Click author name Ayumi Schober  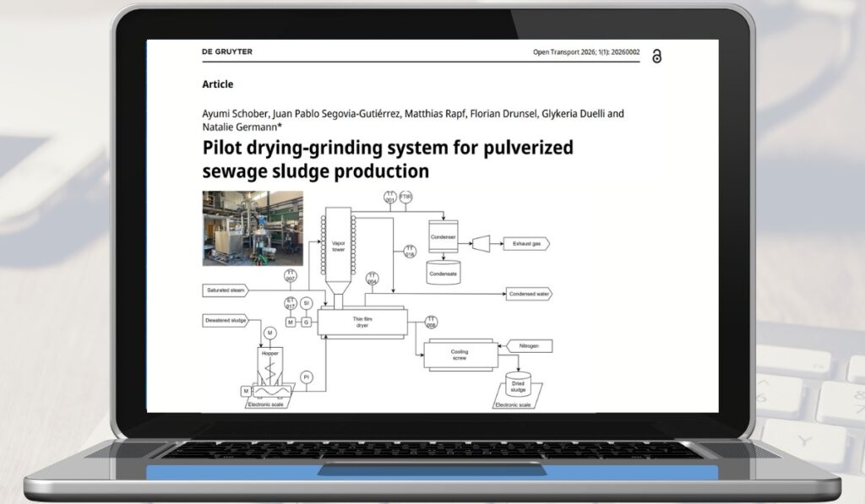(x=233, y=114)
